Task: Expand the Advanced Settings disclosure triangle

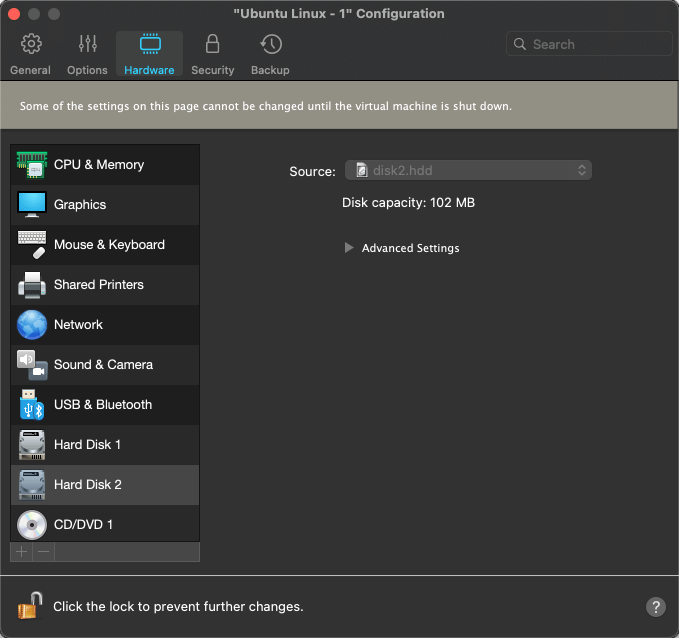Action: click(x=349, y=248)
